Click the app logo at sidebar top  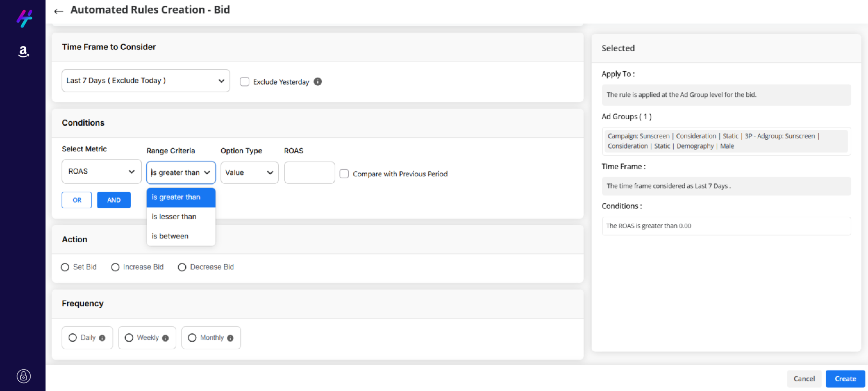pos(24,18)
